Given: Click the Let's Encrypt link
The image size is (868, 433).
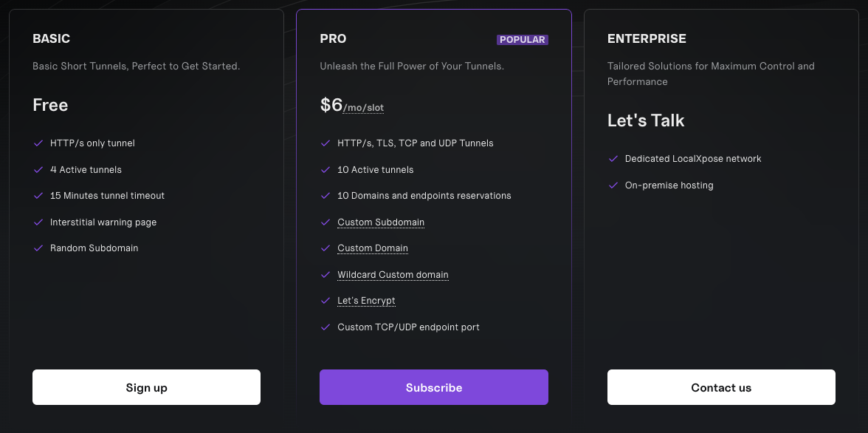Looking at the screenshot, I should [x=366, y=301].
